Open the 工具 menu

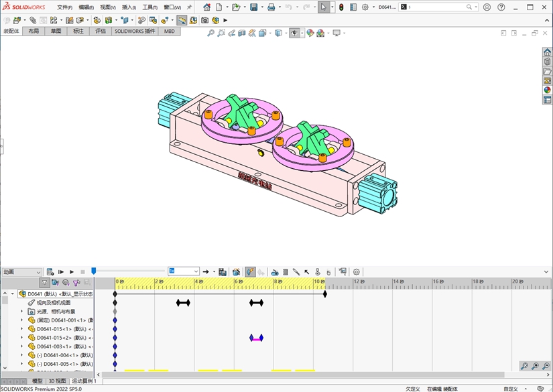point(149,7)
